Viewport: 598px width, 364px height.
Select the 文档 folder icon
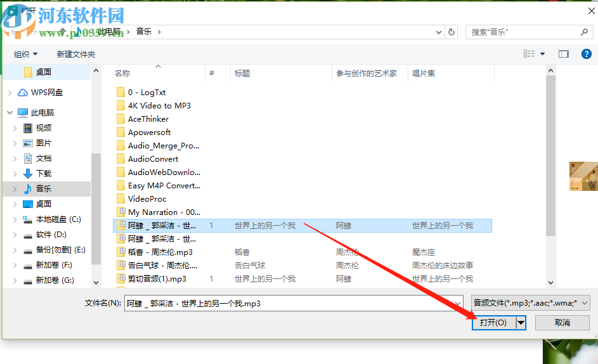[28, 159]
